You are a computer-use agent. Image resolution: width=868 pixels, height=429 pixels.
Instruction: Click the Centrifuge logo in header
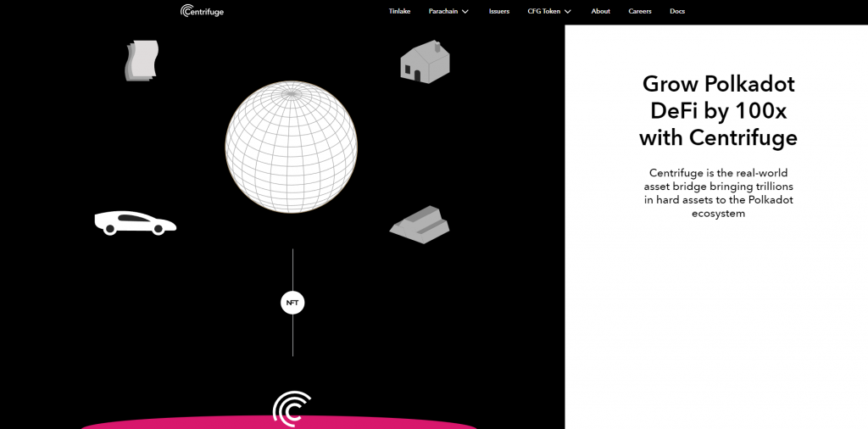(x=202, y=11)
